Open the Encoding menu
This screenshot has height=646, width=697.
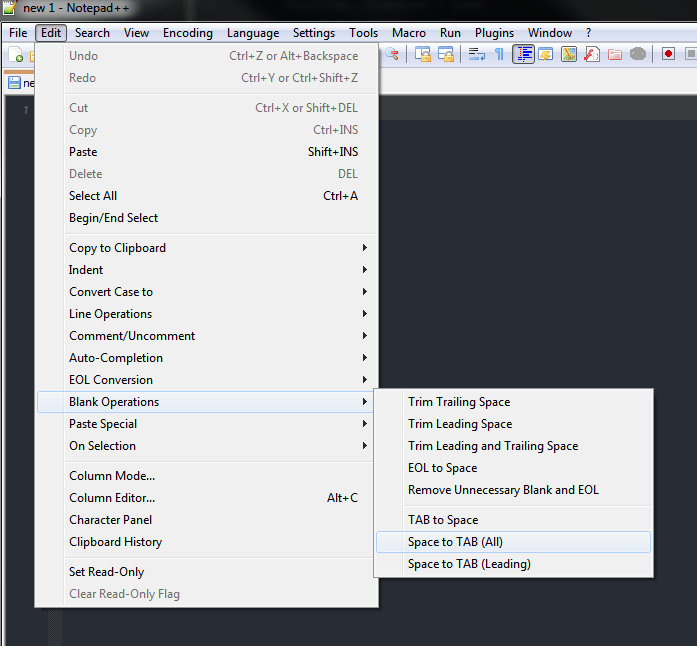tap(188, 33)
